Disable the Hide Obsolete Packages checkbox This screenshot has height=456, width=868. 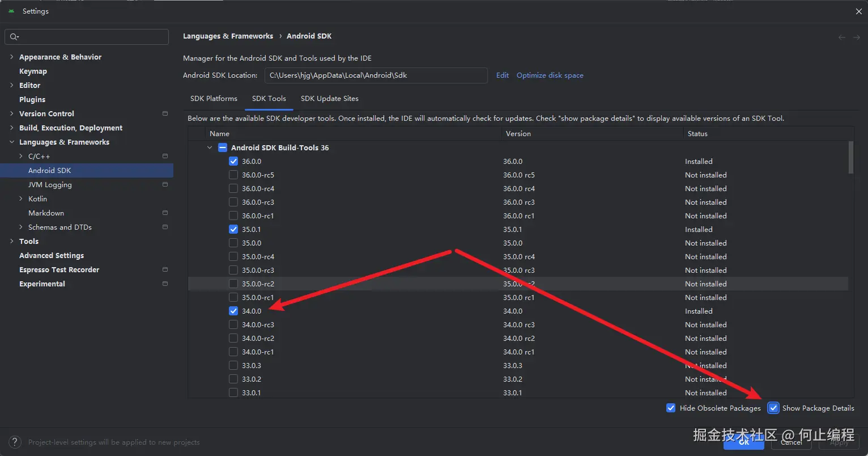pyautogui.click(x=671, y=408)
